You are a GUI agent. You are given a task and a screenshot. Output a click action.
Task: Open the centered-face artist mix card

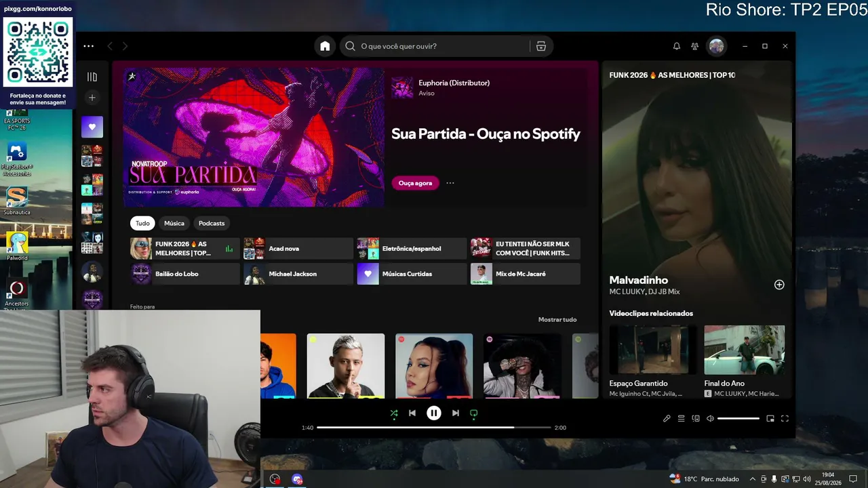[x=434, y=366]
